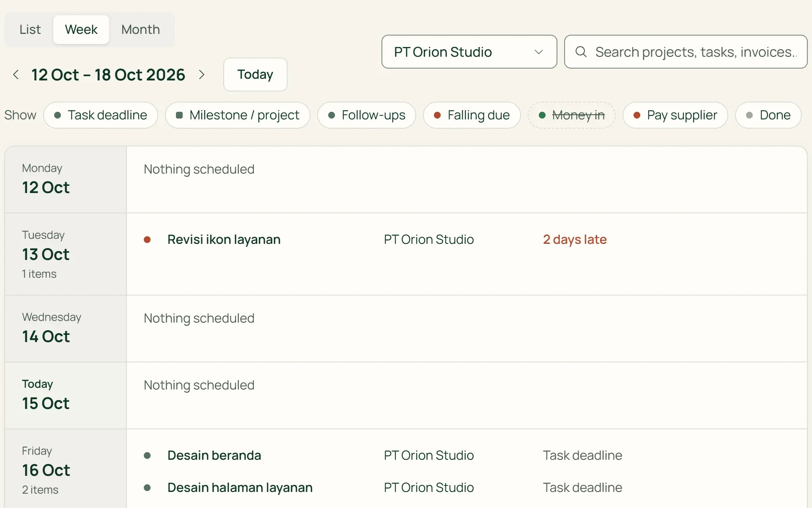Toggle the Task deadline filter

click(101, 115)
